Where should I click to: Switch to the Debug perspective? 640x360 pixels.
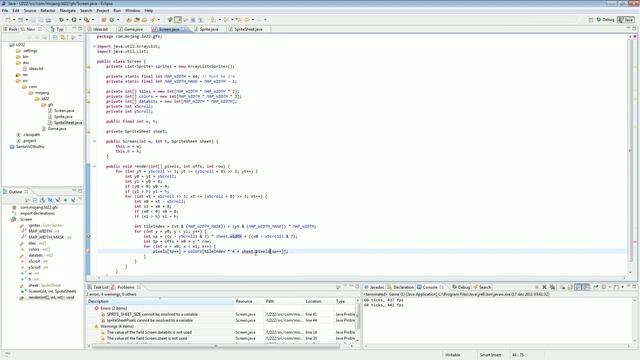pos(605,20)
